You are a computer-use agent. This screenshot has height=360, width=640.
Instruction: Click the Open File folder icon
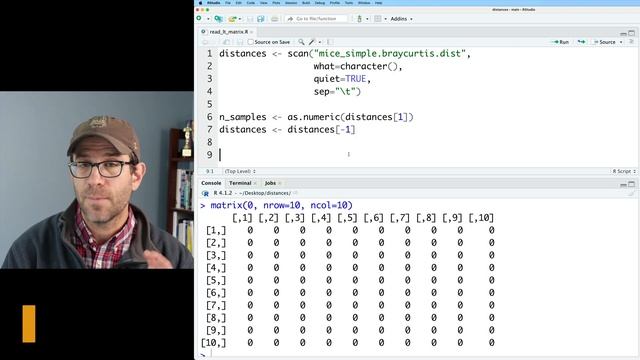[x=232, y=19]
